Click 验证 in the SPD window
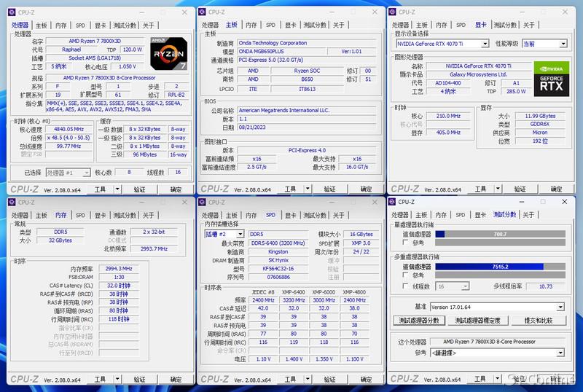The height and width of the screenshot is (392, 583). pos(330,379)
